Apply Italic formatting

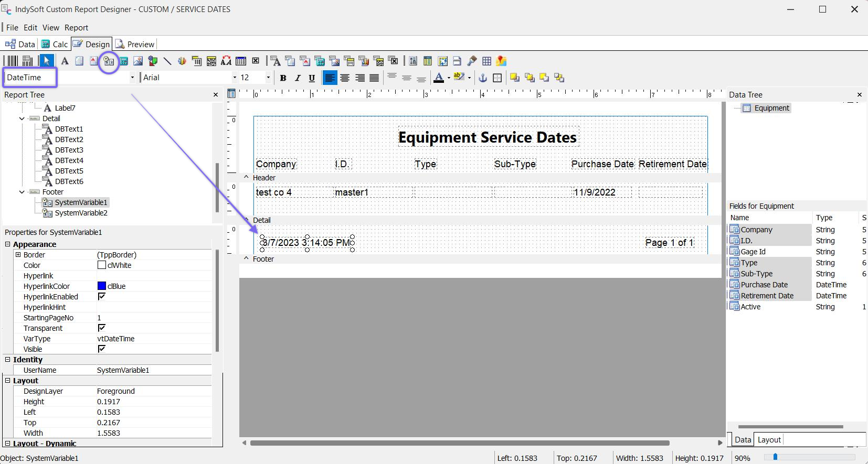tap(298, 78)
